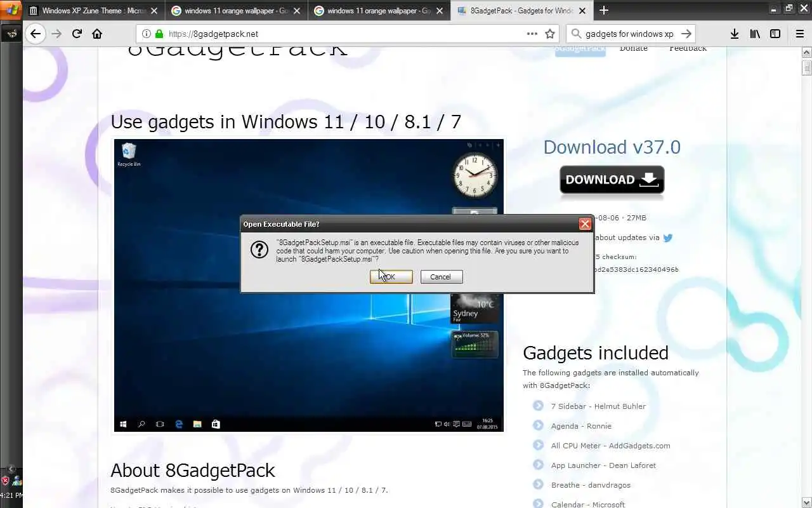
Task: Click the green padlock connection icon
Action: coord(159,34)
